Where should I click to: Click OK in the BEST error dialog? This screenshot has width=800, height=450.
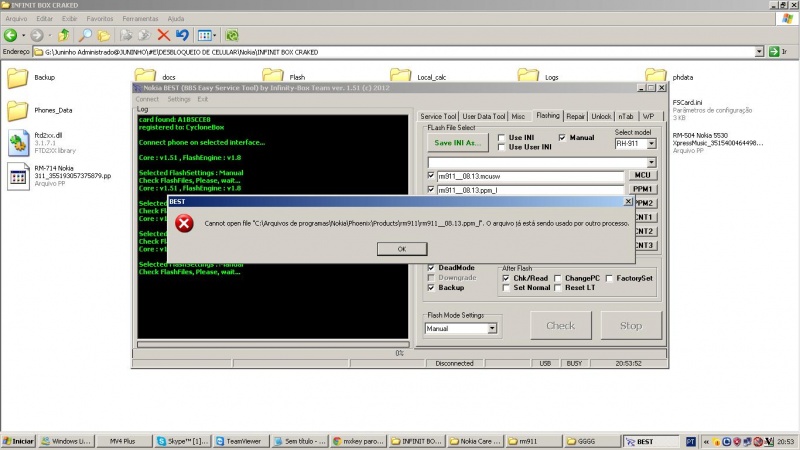coord(402,249)
